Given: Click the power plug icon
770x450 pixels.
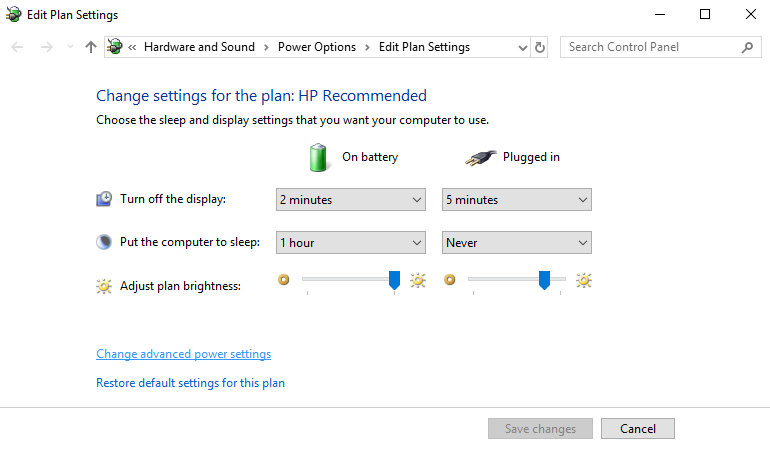Looking at the screenshot, I should click(480, 157).
